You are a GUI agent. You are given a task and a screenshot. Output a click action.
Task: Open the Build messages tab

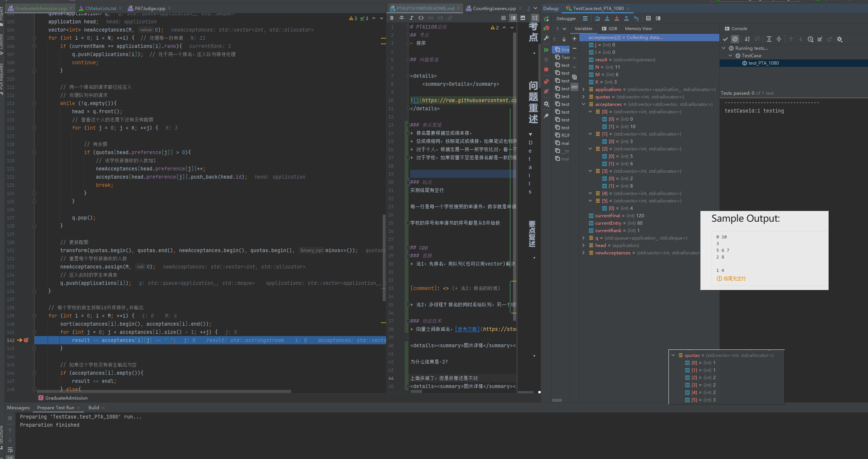(94, 407)
